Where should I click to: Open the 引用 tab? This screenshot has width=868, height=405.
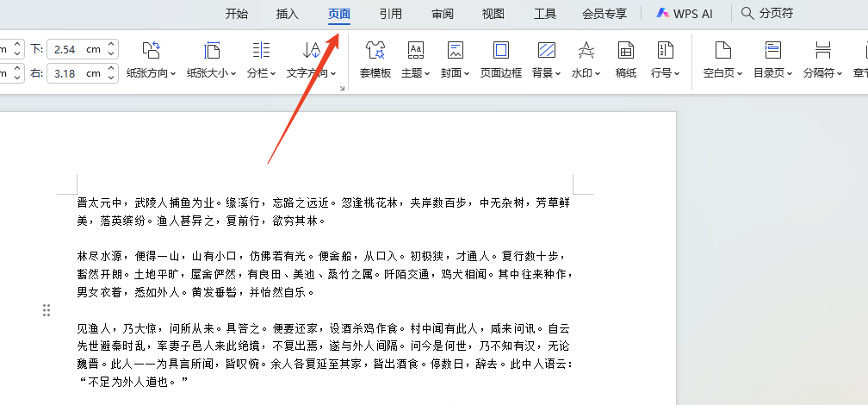[391, 14]
